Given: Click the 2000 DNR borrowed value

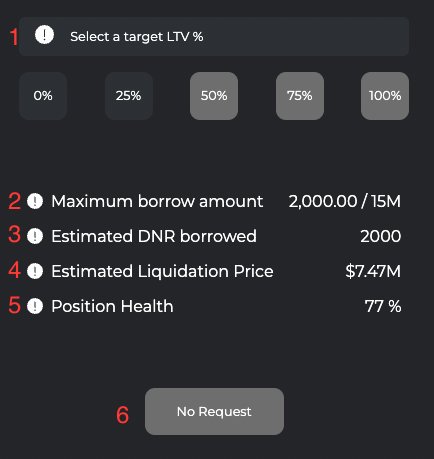Looking at the screenshot, I should coord(381,236).
